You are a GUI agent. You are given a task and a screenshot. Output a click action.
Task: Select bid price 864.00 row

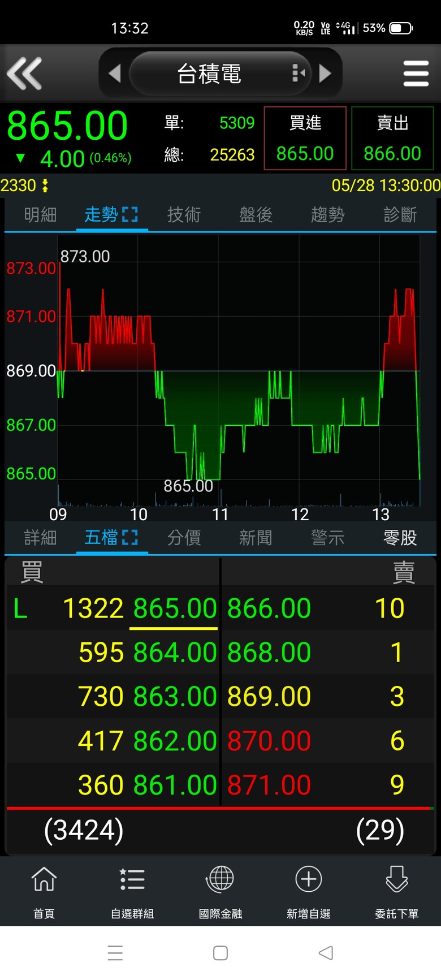click(x=175, y=653)
